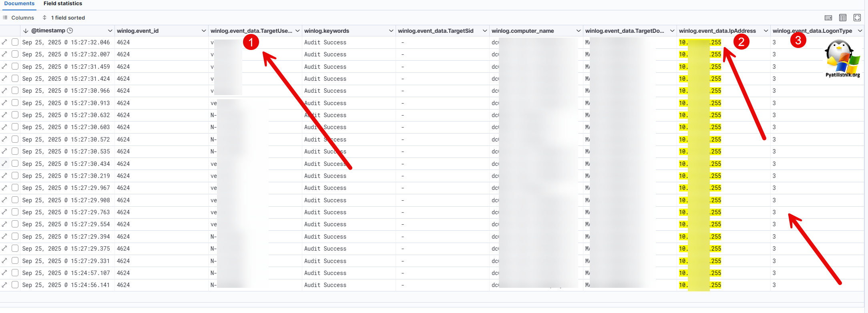Select the Documents tab

click(x=19, y=4)
